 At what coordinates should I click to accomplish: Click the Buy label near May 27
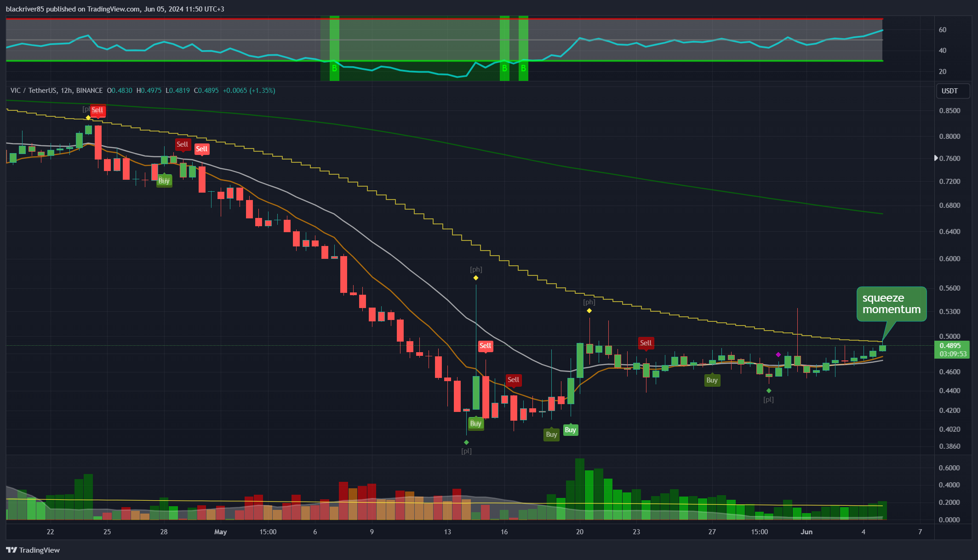click(712, 380)
